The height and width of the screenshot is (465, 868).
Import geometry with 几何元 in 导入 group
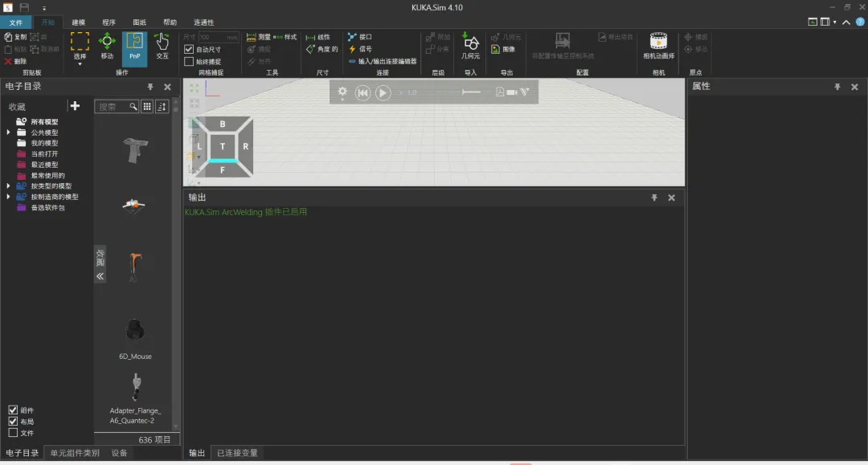[470, 45]
